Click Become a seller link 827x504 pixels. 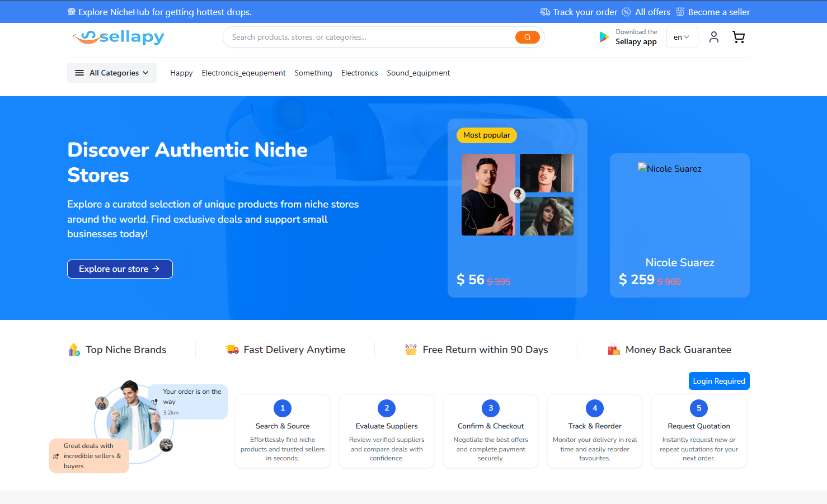tap(718, 12)
